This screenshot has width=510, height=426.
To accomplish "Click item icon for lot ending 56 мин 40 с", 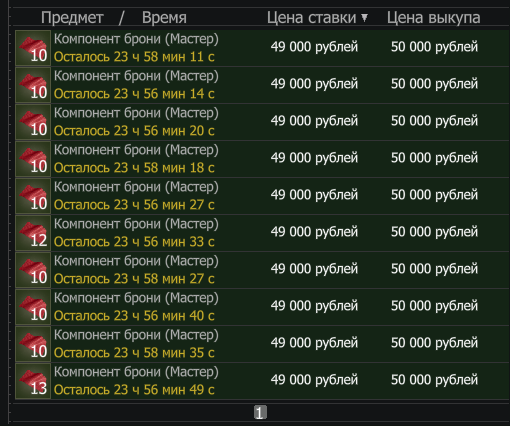I will coord(33,307).
